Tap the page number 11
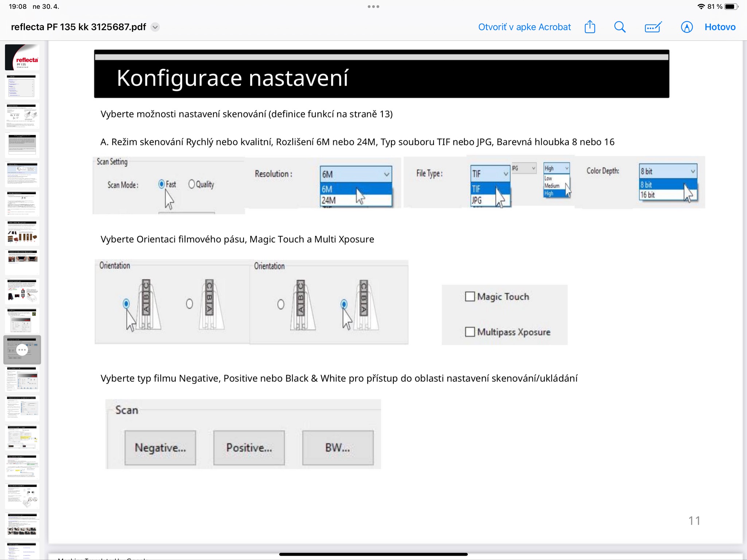747x560 pixels. tap(694, 521)
